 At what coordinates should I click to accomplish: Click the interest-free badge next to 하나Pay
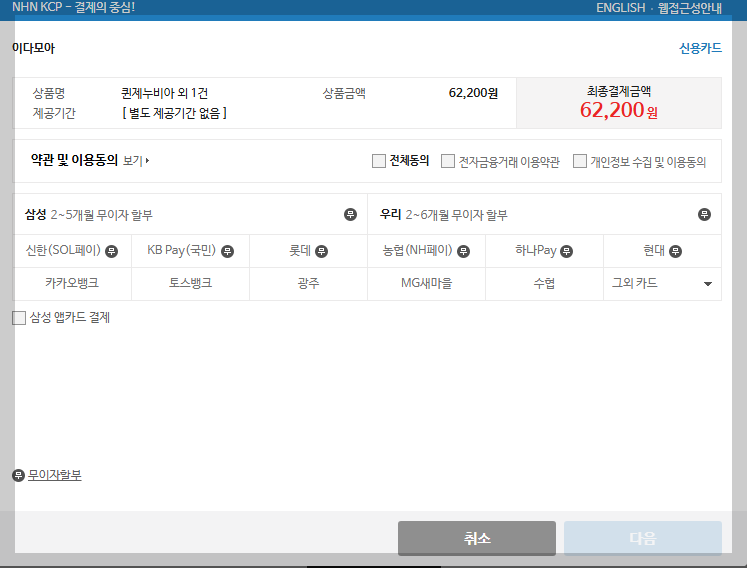coord(566,251)
